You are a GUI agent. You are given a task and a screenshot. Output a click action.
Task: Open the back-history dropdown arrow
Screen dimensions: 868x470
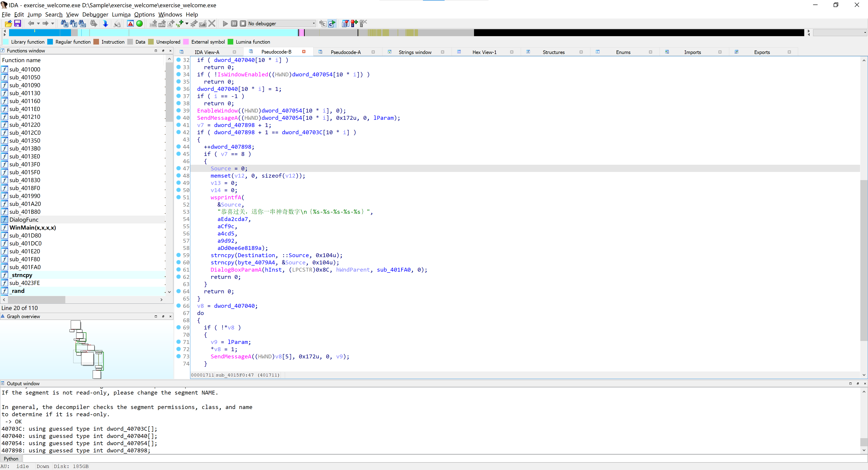point(38,23)
